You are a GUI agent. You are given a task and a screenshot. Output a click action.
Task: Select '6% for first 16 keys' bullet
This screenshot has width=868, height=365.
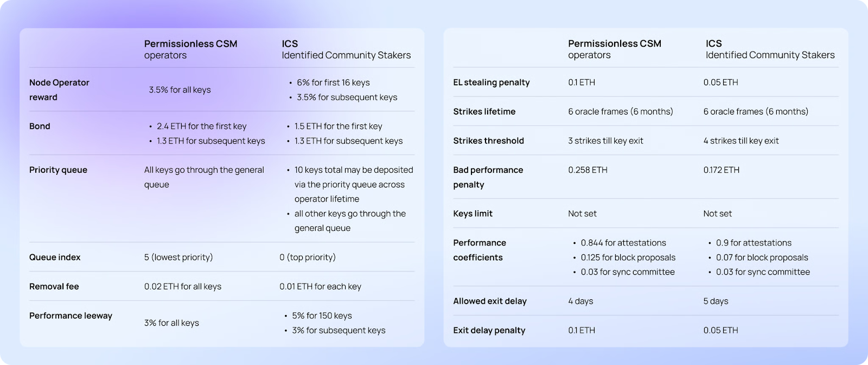[x=333, y=83]
